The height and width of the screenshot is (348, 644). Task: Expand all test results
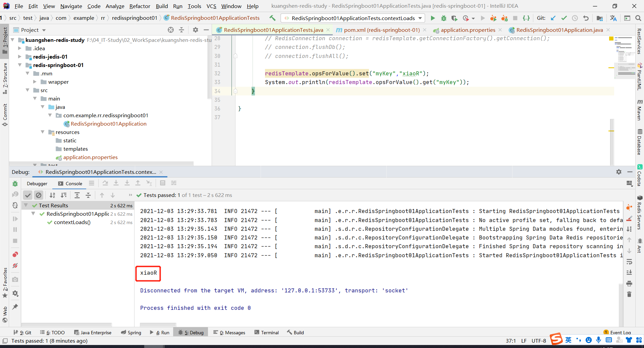77,195
